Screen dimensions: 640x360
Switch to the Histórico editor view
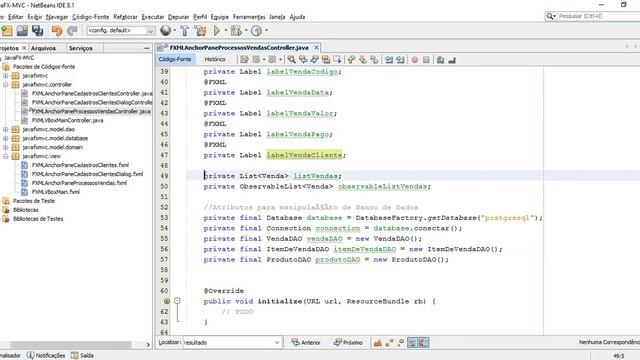click(x=215, y=60)
